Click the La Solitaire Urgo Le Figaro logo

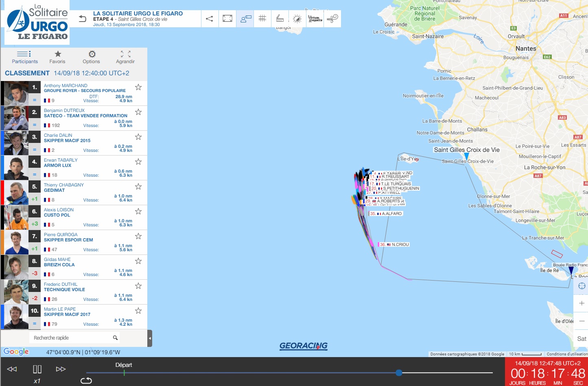[x=37, y=22]
